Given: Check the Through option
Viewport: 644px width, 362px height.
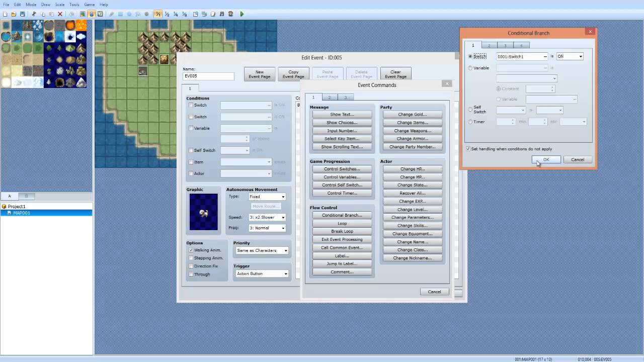Looking at the screenshot, I should coord(191,274).
